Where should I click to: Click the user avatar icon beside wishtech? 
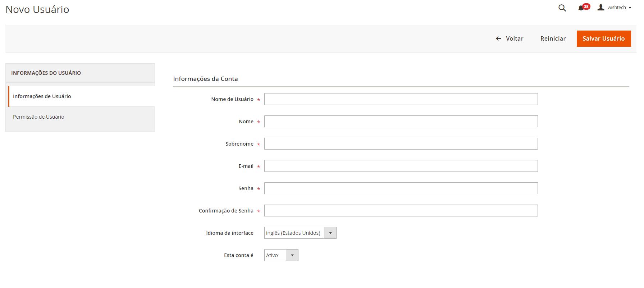coord(600,7)
